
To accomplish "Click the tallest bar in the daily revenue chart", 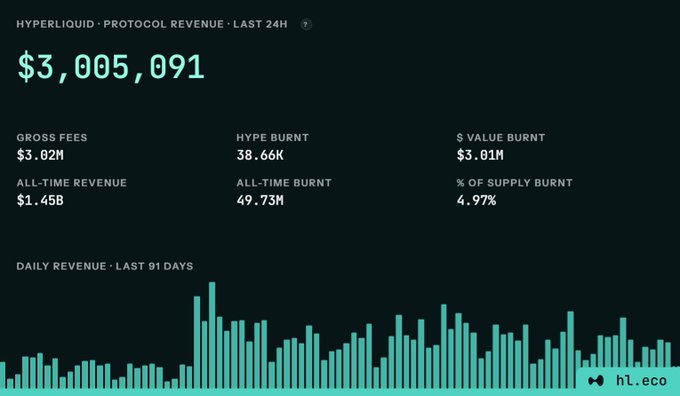I will 212,335.
